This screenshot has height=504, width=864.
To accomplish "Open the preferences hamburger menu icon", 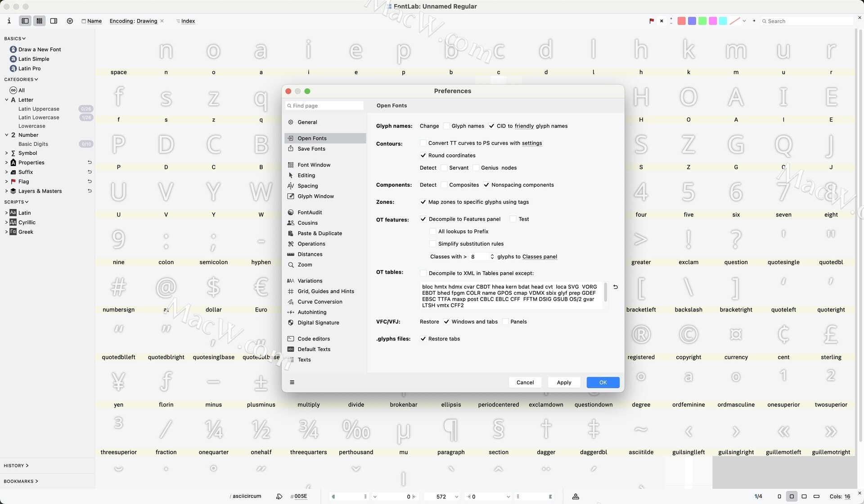I will pos(292,382).
